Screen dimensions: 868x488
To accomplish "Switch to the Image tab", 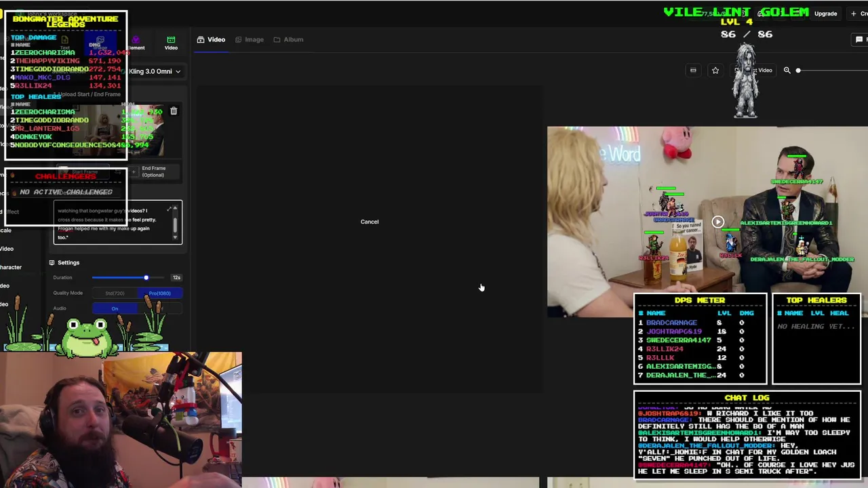I will [x=249, y=39].
